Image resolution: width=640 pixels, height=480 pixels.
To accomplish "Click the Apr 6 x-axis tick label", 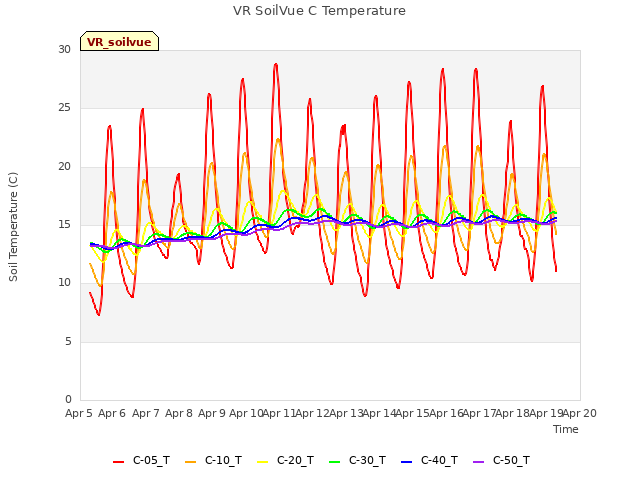I will [x=112, y=413].
